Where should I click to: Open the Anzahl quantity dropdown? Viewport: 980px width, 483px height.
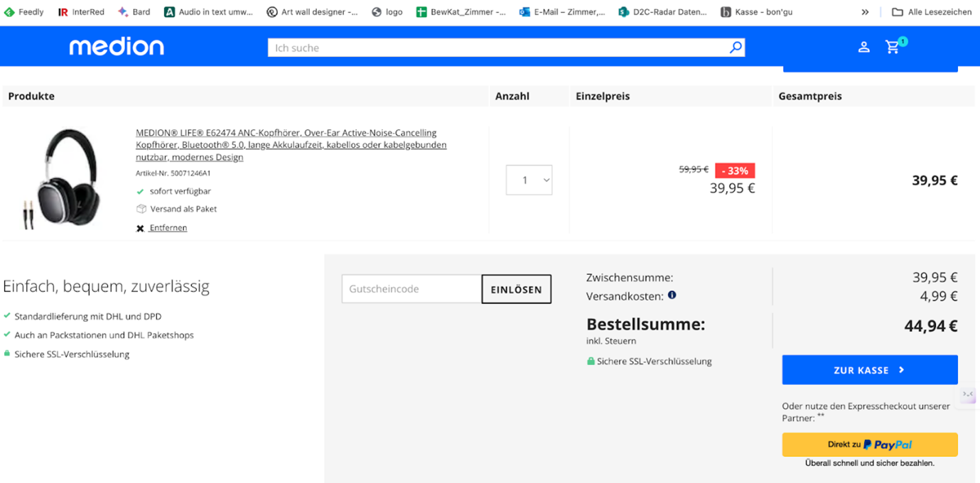pyautogui.click(x=529, y=180)
